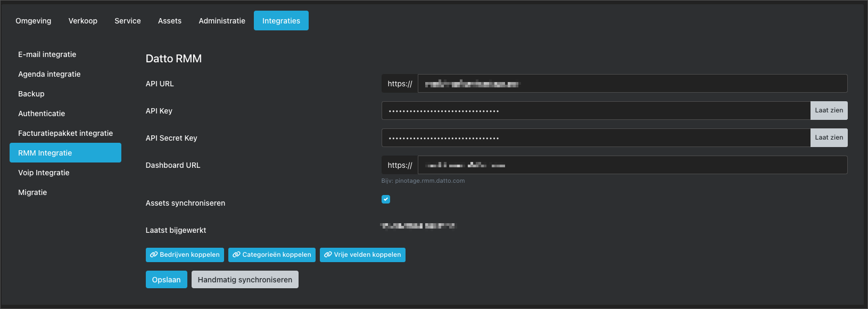Save settings with Opslaan
Screen dimensions: 868x309
167,280
